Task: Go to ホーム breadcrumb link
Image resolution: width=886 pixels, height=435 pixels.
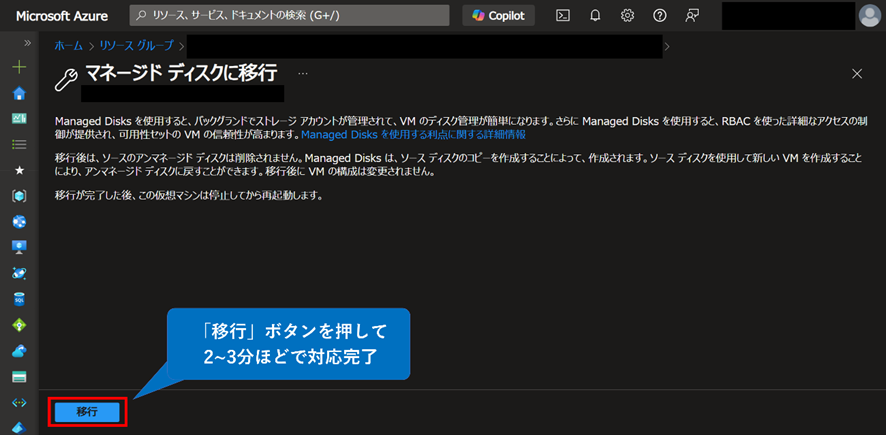Action: 68,46
